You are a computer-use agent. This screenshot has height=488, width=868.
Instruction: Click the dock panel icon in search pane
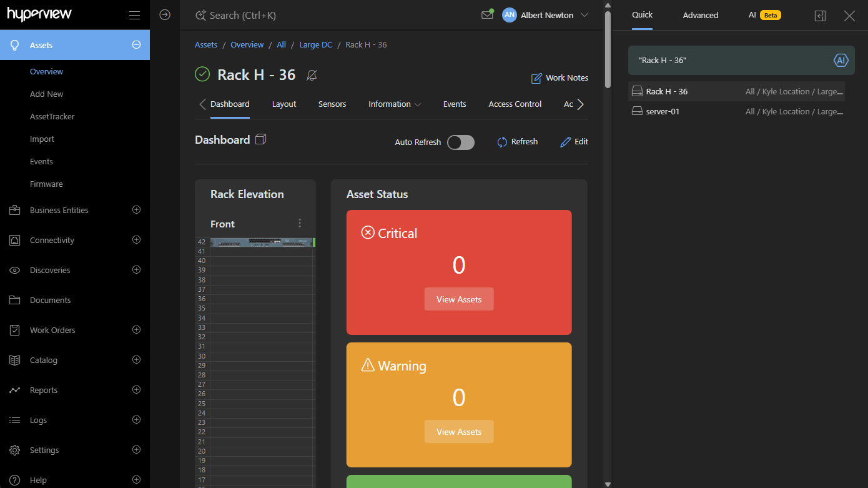pyautogui.click(x=821, y=16)
